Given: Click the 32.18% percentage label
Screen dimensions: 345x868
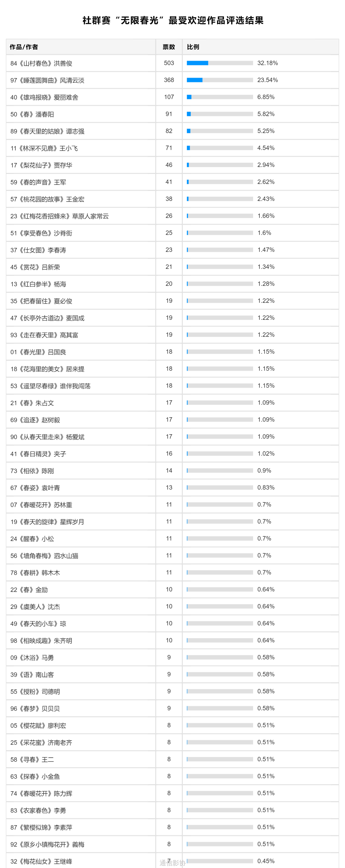Looking at the screenshot, I should click(268, 63).
